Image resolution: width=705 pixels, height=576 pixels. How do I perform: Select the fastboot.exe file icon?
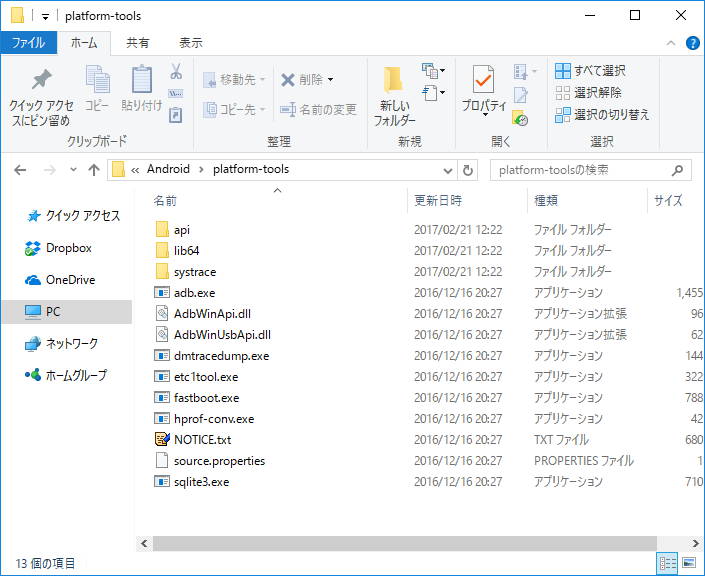click(162, 397)
